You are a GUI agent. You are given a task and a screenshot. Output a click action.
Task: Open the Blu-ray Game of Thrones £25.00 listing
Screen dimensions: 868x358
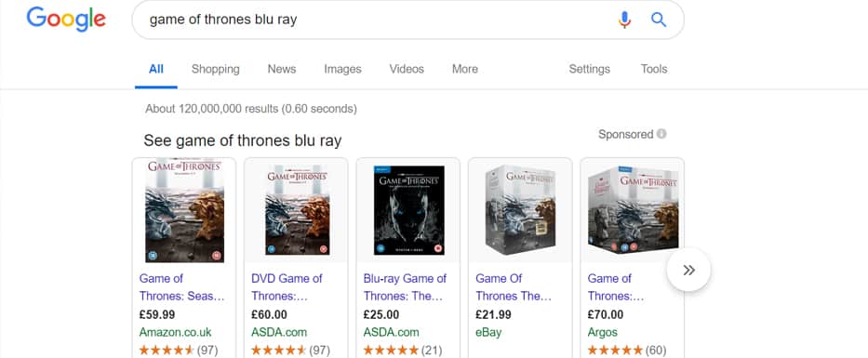click(x=405, y=287)
